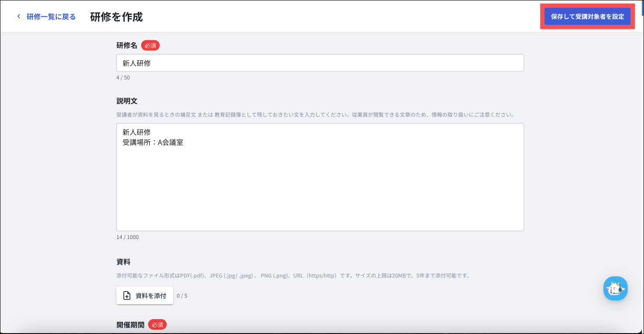Viewport: 644px width, 334px height.
Task: Click the help text starting with 受講者が資料を見るとき
Action: pos(315,115)
